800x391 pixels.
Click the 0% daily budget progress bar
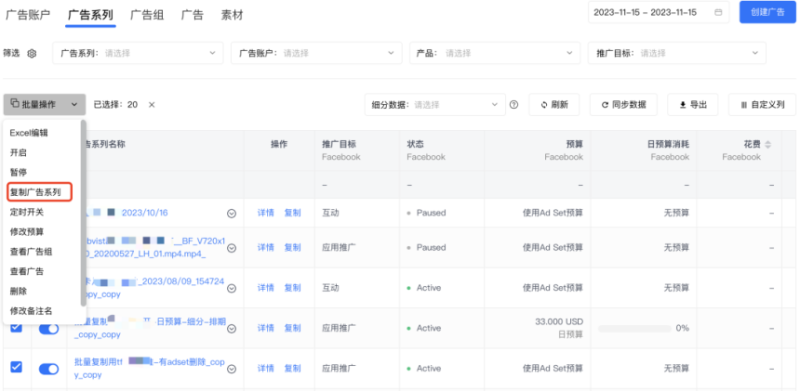(x=635, y=328)
